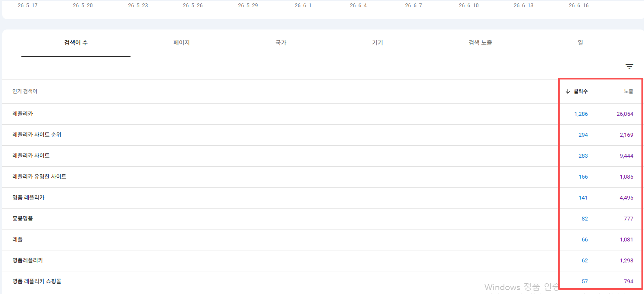
Task: Select the 검색어 수 tab
Action: point(76,43)
